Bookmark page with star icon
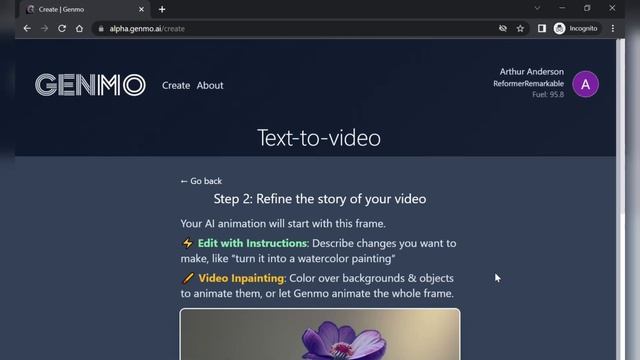640x360 pixels. (520, 29)
